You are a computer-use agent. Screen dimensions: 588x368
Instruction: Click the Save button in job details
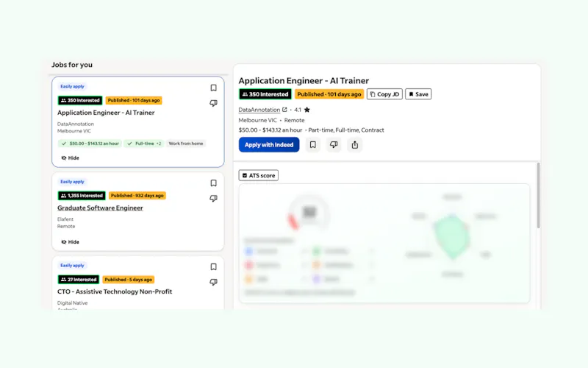tap(418, 94)
